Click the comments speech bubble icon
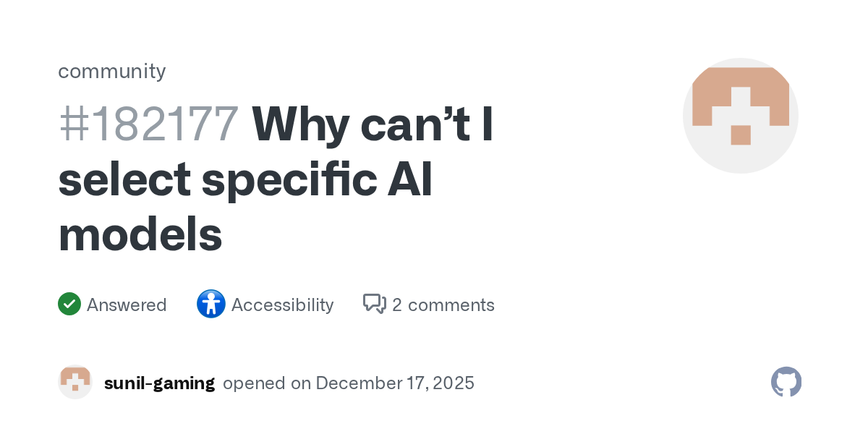The image size is (868, 434). 374,305
